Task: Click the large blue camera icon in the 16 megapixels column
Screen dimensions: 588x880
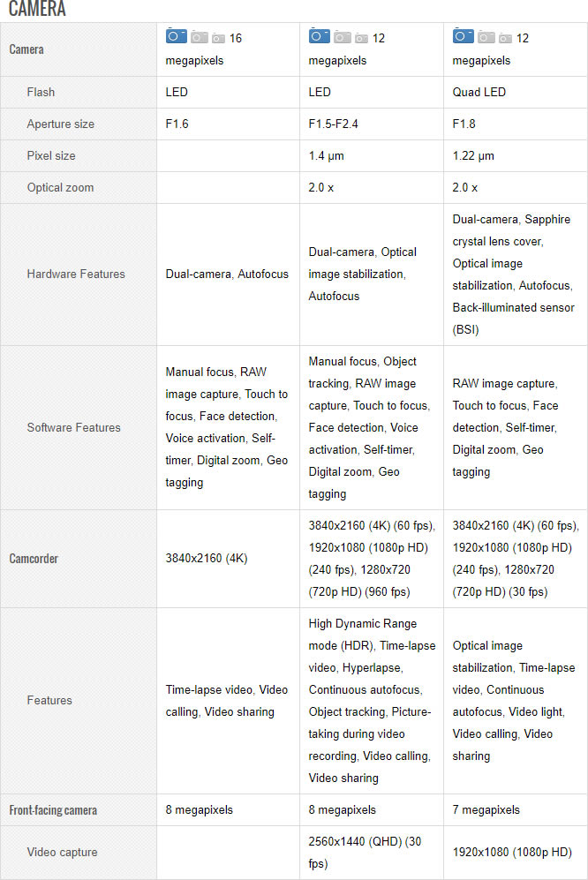Action: pyautogui.click(x=177, y=36)
